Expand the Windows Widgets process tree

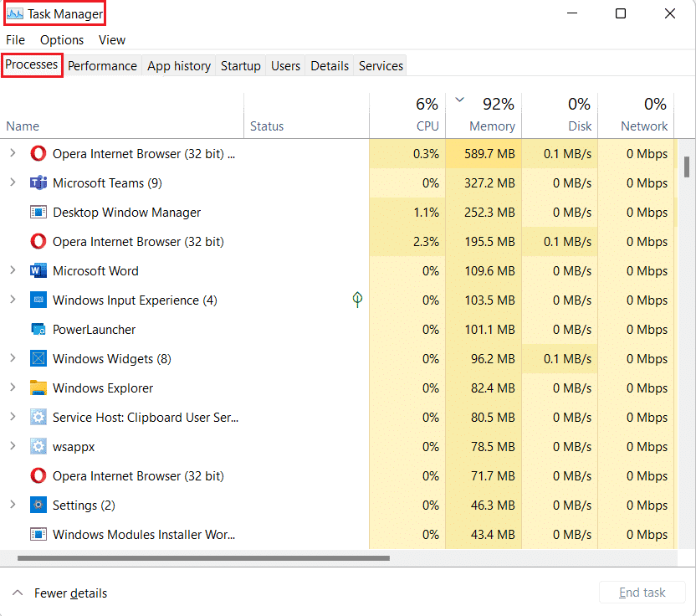[14, 358]
